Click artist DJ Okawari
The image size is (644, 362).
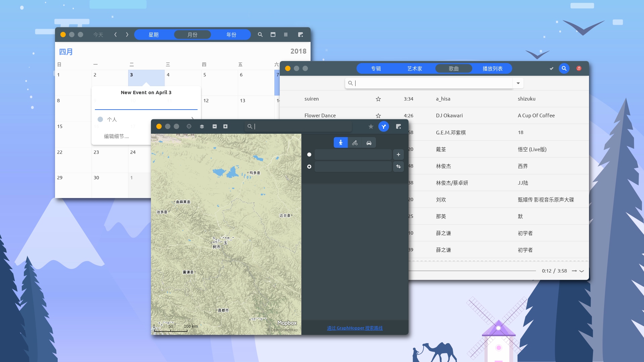[449, 116]
